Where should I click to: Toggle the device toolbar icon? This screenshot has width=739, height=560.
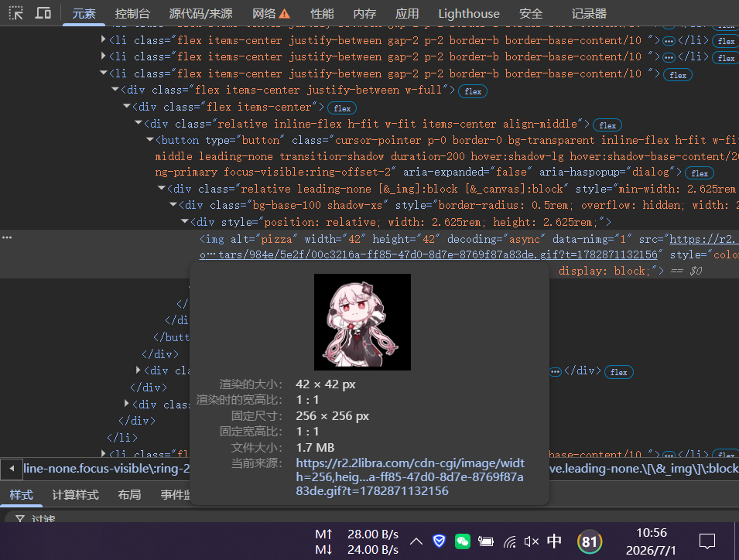(x=43, y=12)
